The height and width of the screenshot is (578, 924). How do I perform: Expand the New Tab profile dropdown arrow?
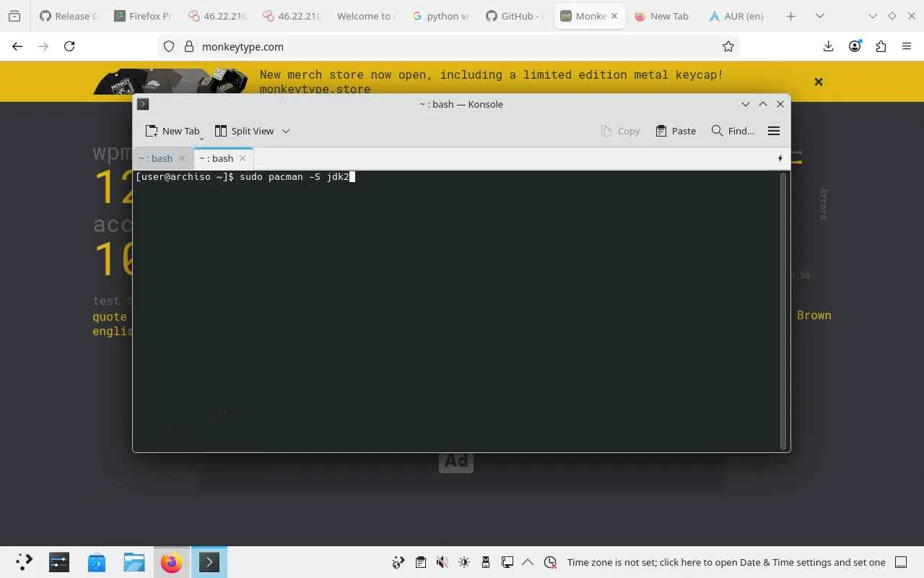pos(201,137)
